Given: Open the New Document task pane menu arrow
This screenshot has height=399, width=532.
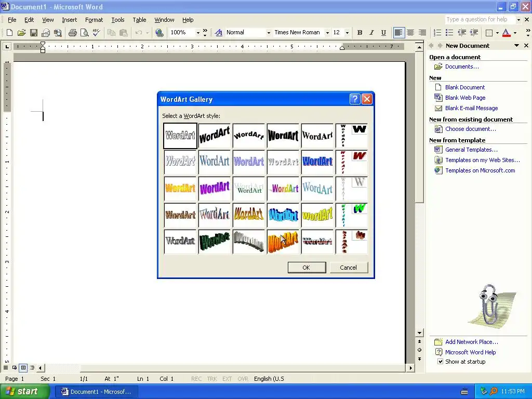Looking at the screenshot, I should [x=516, y=46].
